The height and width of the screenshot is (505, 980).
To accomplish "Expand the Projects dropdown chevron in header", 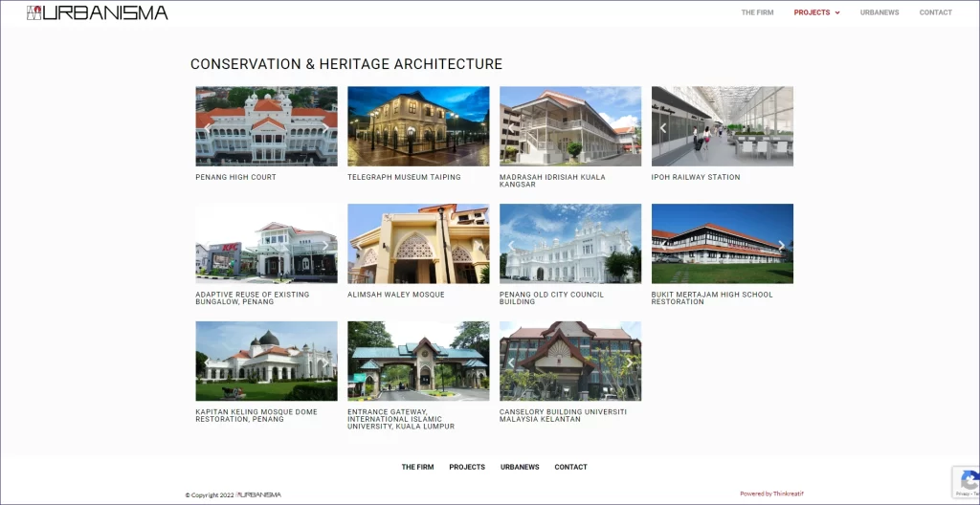I will [x=837, y=13].
